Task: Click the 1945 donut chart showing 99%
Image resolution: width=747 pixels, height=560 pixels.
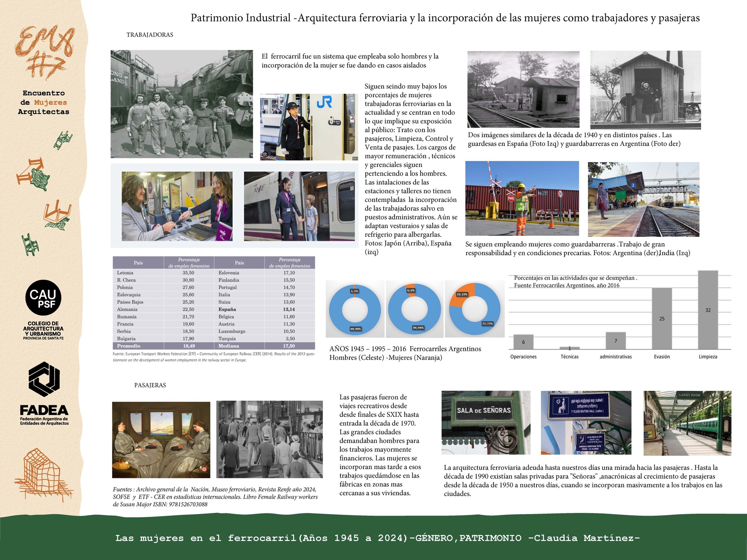Action: [x=355, y=310]
